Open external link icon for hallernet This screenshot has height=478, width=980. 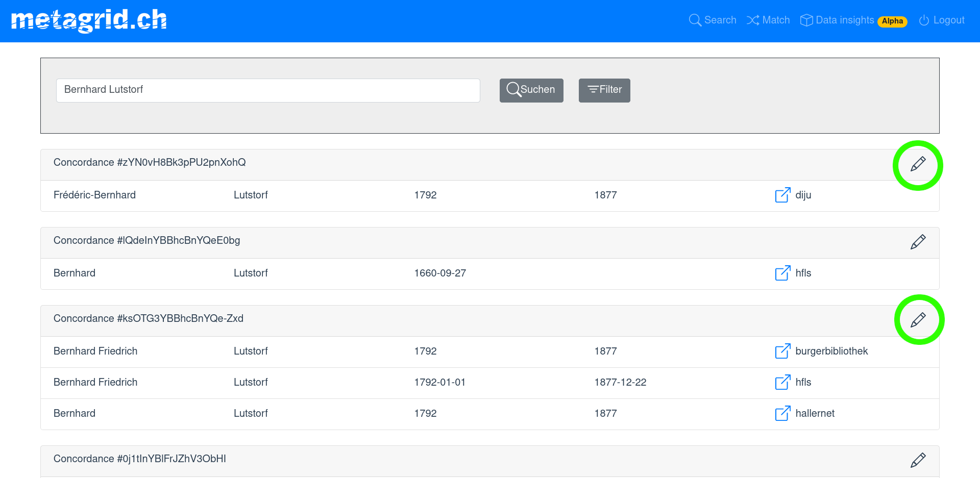782,413
